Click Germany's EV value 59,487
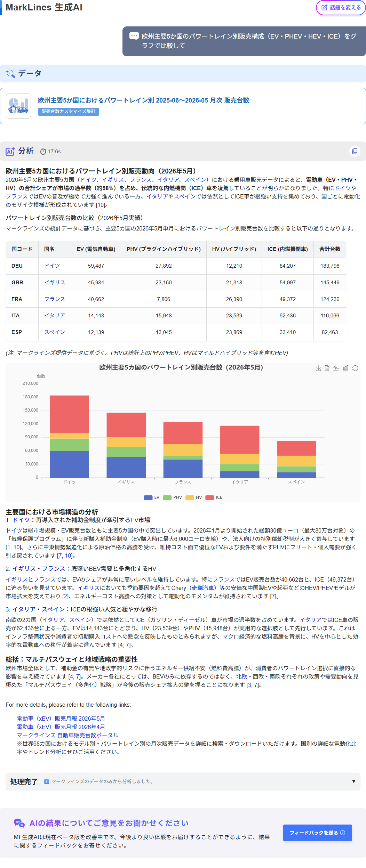The height and width of the screenshot is (868, 366). [x=96, y=266]
